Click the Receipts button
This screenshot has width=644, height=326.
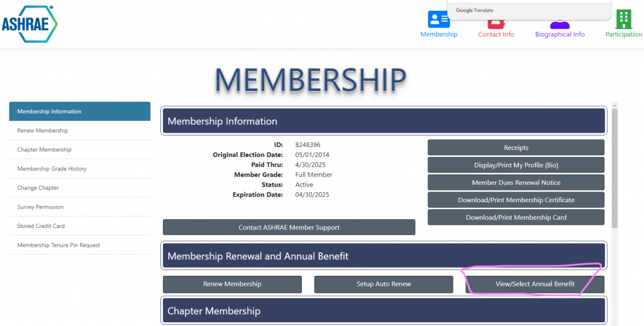tap(516, 148)
